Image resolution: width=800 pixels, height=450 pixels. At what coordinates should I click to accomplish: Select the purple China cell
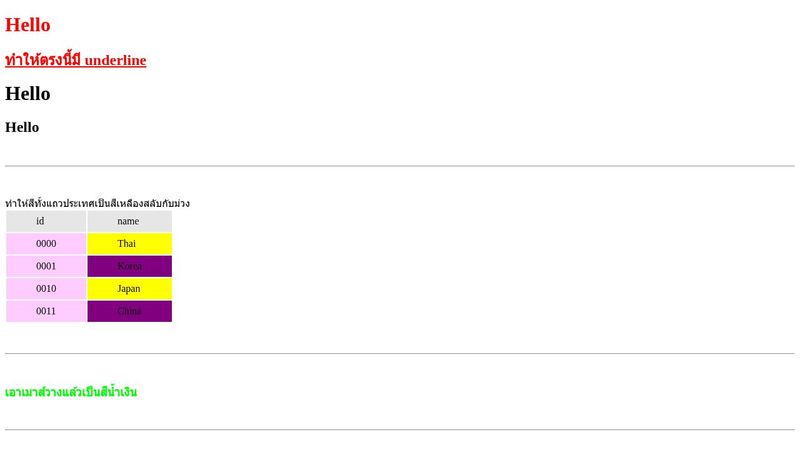129,311
